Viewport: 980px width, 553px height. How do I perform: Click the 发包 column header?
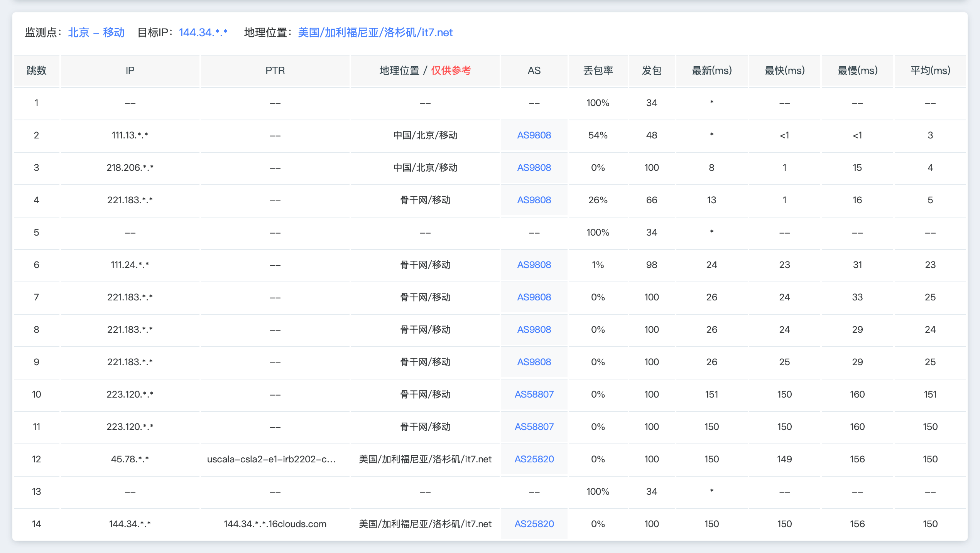[x=651, y=71]
